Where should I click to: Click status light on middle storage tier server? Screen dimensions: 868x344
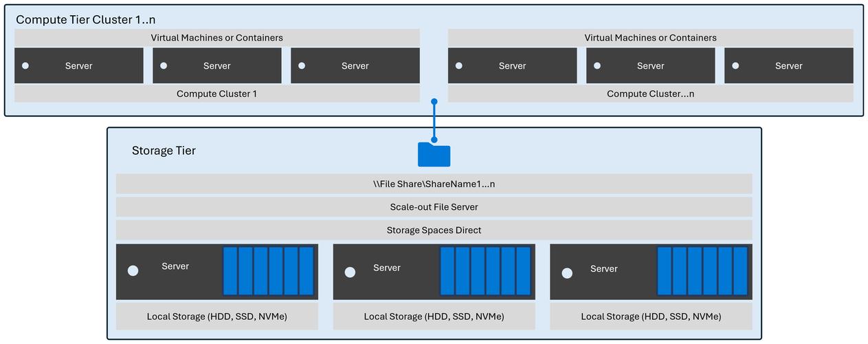pyautogui.click(x=350, y=272)
